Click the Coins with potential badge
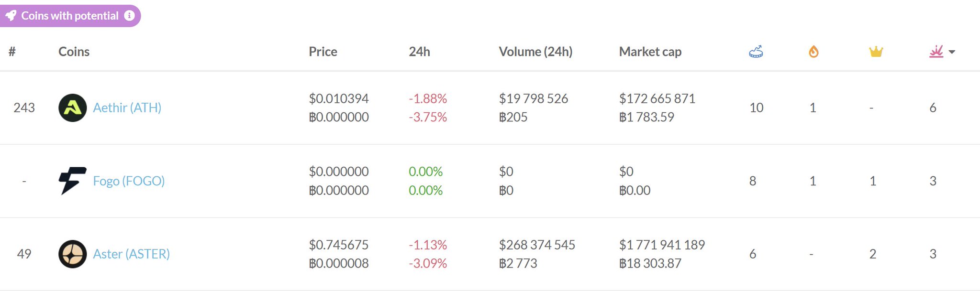This screenshot has height=291, width=980. [69, 16]
